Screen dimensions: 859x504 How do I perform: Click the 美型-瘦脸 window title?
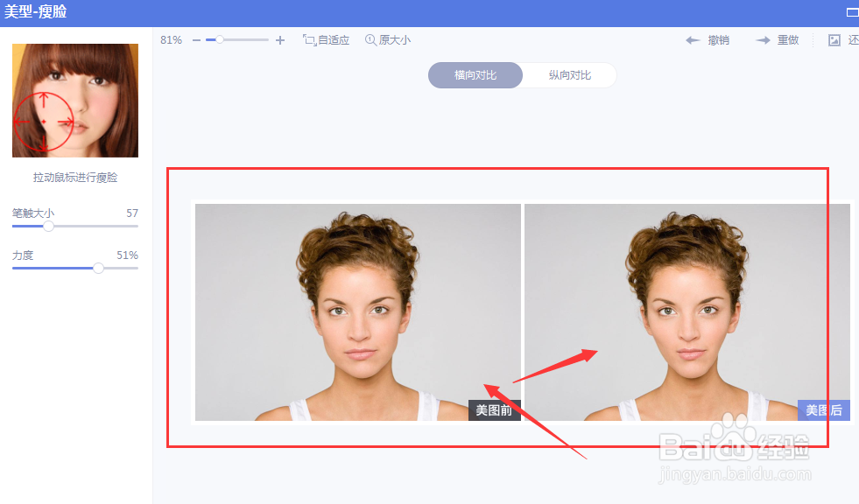click(36, 12)
